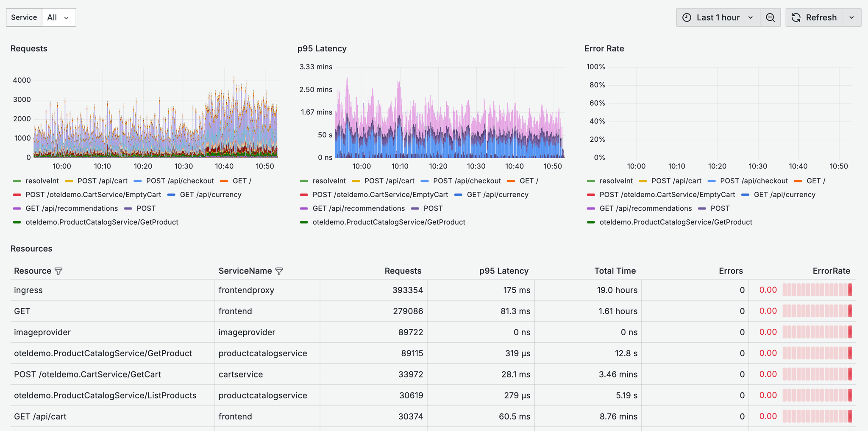The height and width of the screenshot is (431, 868).
Task: Toggle GET /api/currency in Requests legend
Action: click(x=211, y=195)
